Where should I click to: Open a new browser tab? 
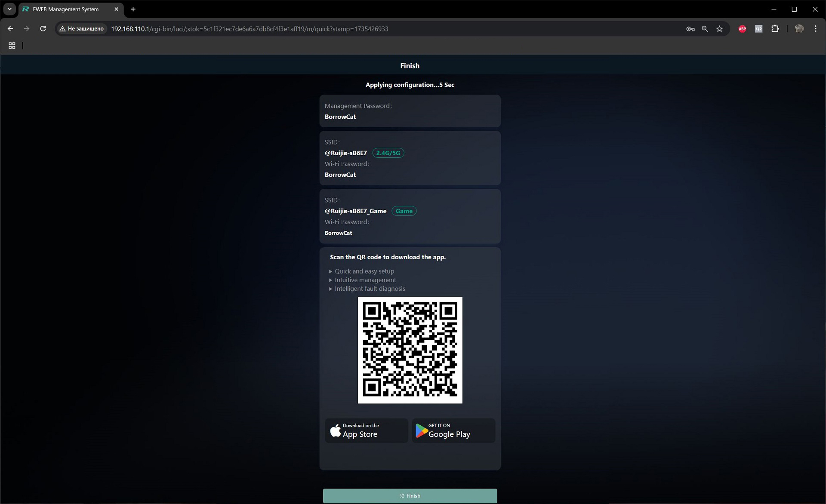tap(133, 9)
